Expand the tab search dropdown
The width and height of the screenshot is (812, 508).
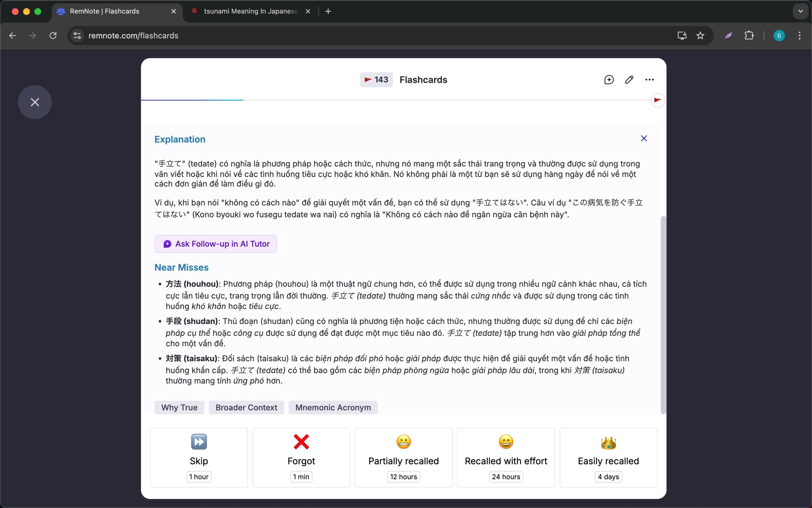(x=801, y=11)
